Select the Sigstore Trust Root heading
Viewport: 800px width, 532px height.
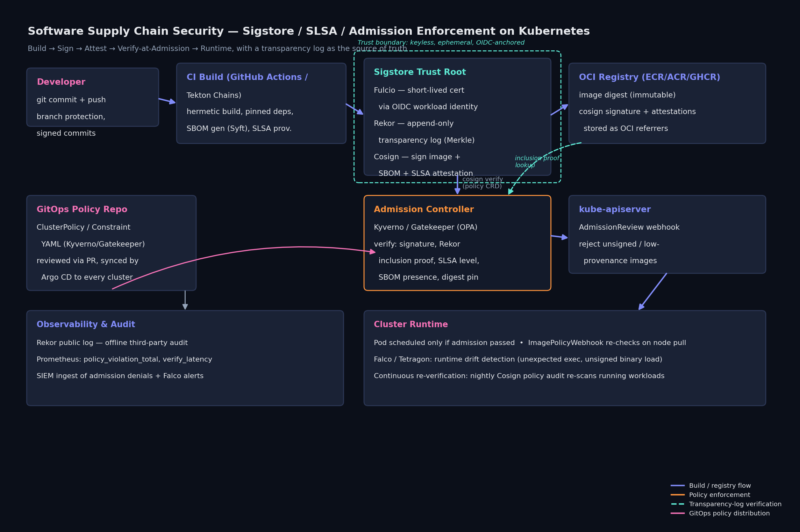[420, 72]
